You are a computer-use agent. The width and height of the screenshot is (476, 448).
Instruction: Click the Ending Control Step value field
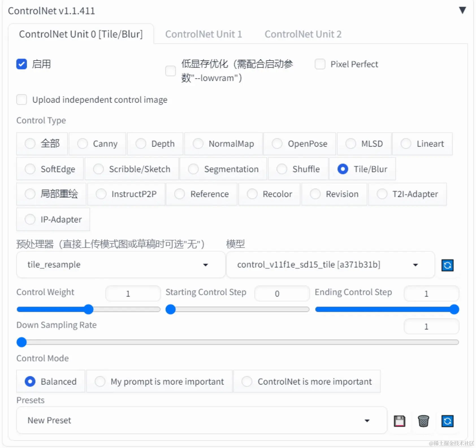[x=431, y=293]
